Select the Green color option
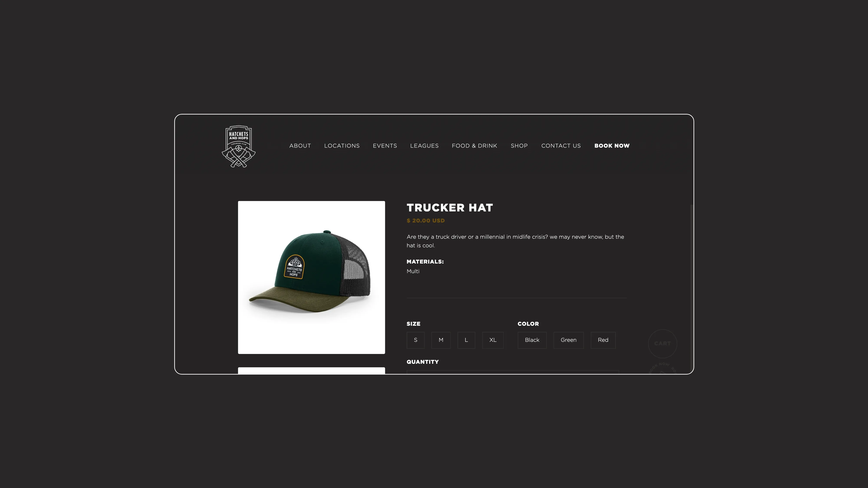 569,340
